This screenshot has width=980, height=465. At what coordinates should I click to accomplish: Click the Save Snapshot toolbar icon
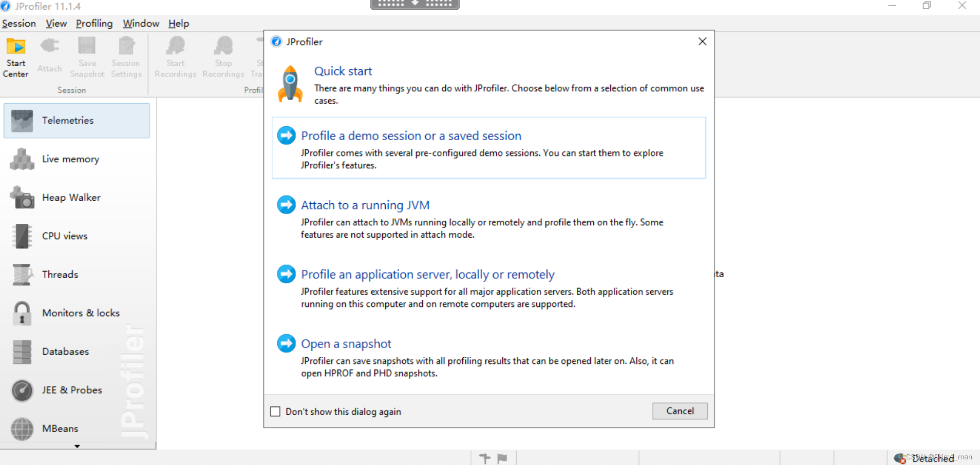[x=87, y=56]
